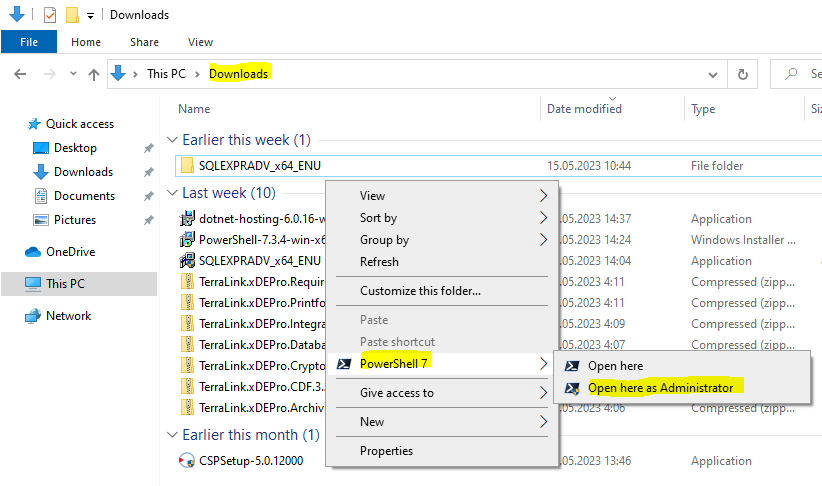
Task: Click the SQLEXPRADV_x64_ENU application icon
Action: coord(187,261)
